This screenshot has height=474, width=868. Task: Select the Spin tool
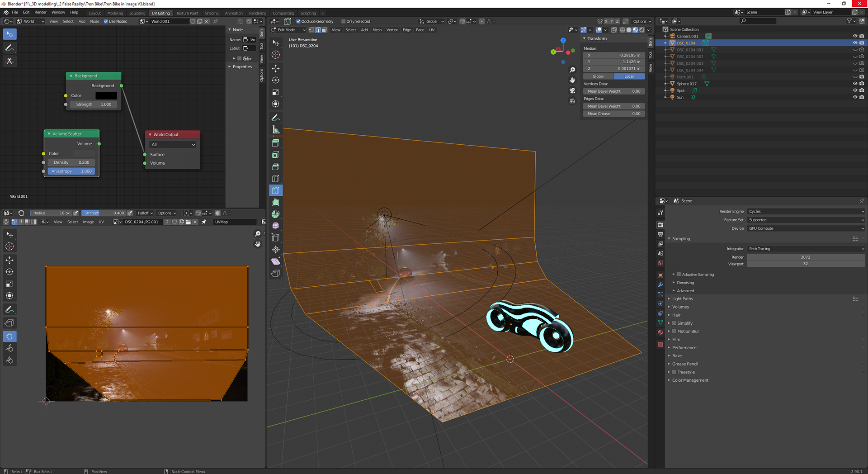coord(276,214)
